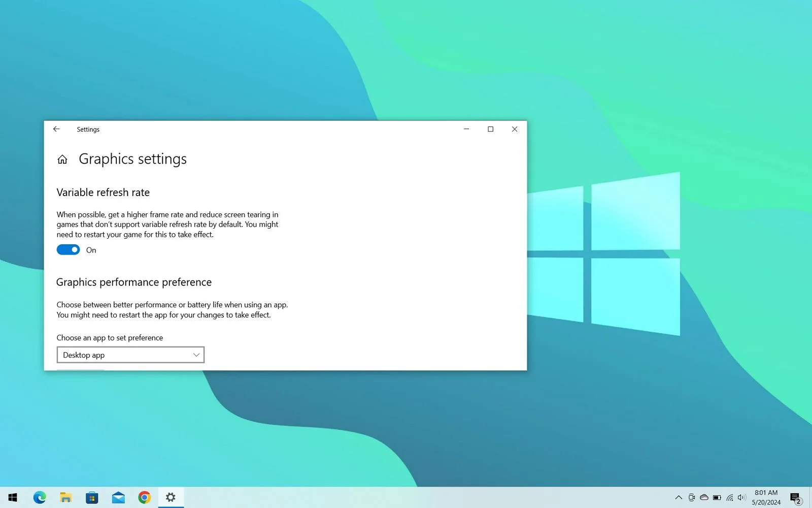Check the network Wi-Fi signal status
Screen dimensions: 812x508
(730, 497)
